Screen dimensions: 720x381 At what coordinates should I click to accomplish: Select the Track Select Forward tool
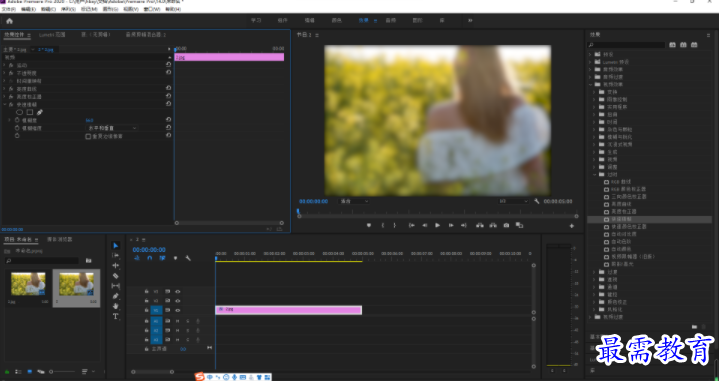tap(116, 256)
